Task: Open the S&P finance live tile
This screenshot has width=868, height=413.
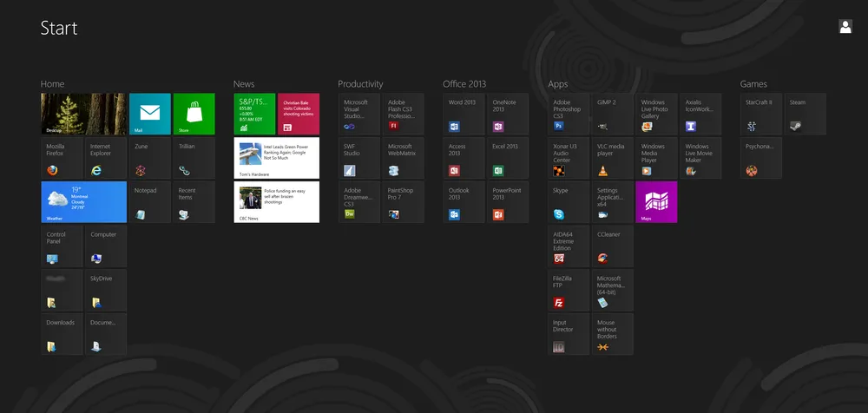Action: pyautogui.click(x=254, y=114)
